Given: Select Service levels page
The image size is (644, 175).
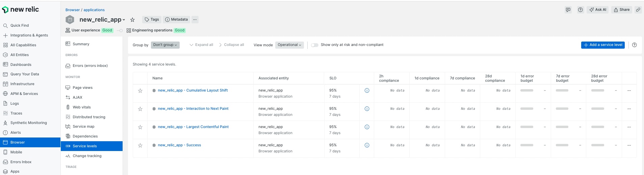Looking at the screenshot, I should (x=92, y=146).
